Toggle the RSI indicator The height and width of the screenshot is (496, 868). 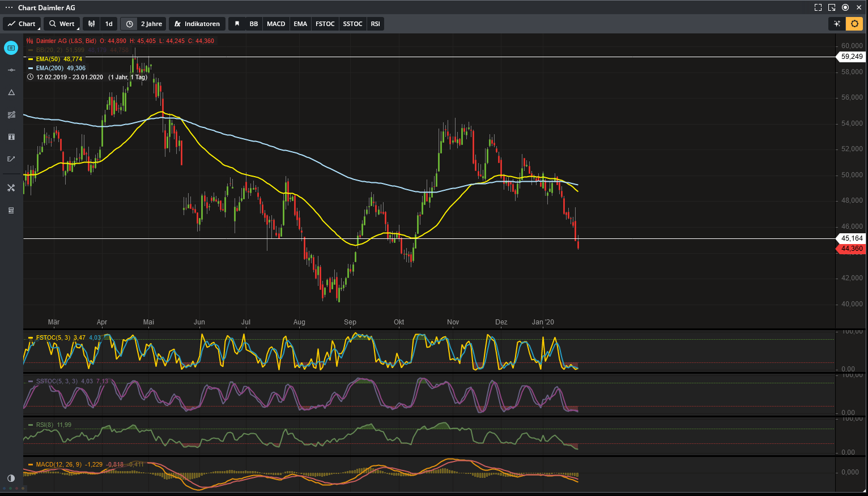pos(375,24)
